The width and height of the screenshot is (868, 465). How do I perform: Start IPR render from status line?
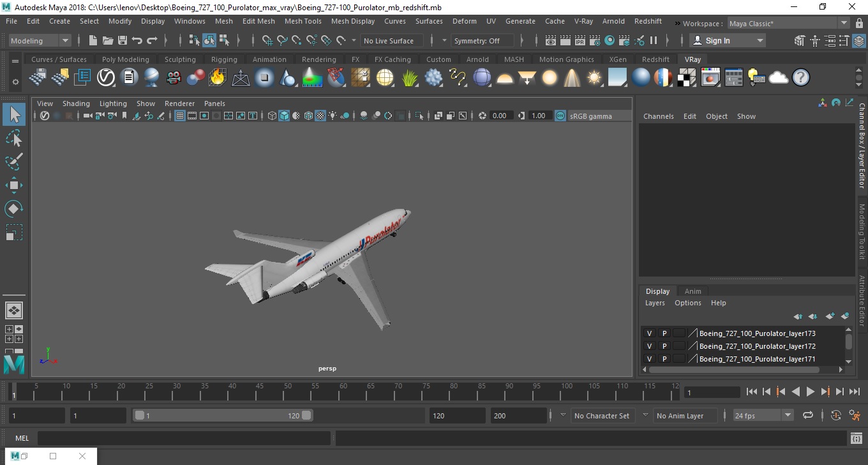point(580,40)
